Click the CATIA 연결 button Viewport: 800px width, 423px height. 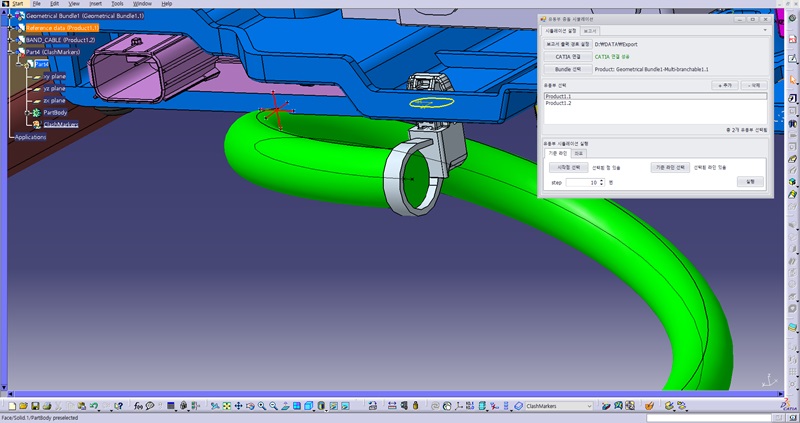pos(566,57)
